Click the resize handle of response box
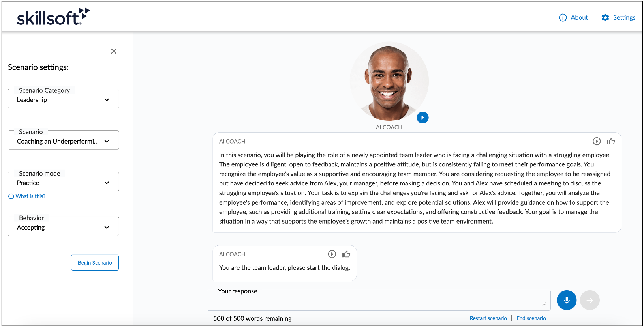 [544, 304]
